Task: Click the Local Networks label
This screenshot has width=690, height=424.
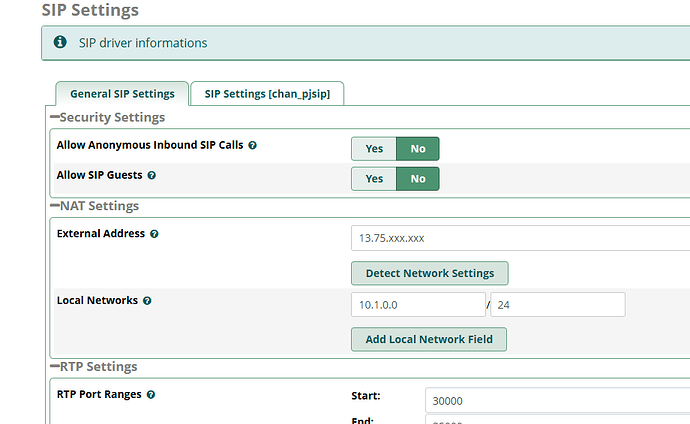Action: 97,300
